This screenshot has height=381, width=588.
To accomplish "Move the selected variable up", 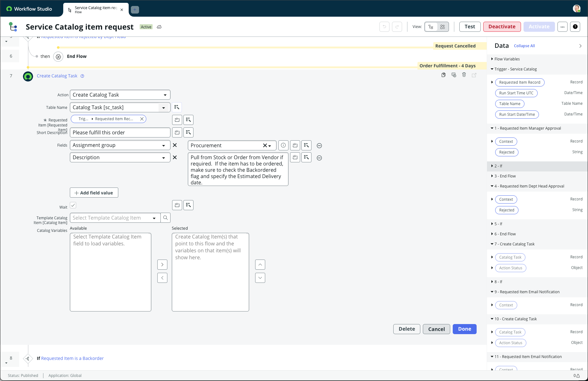I will (260, 265).
